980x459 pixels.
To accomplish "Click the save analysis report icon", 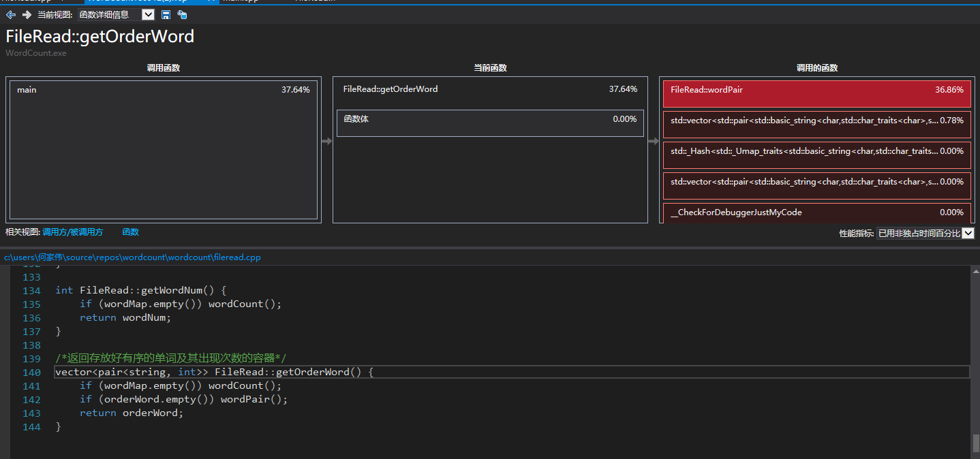I will pos(166,14).
